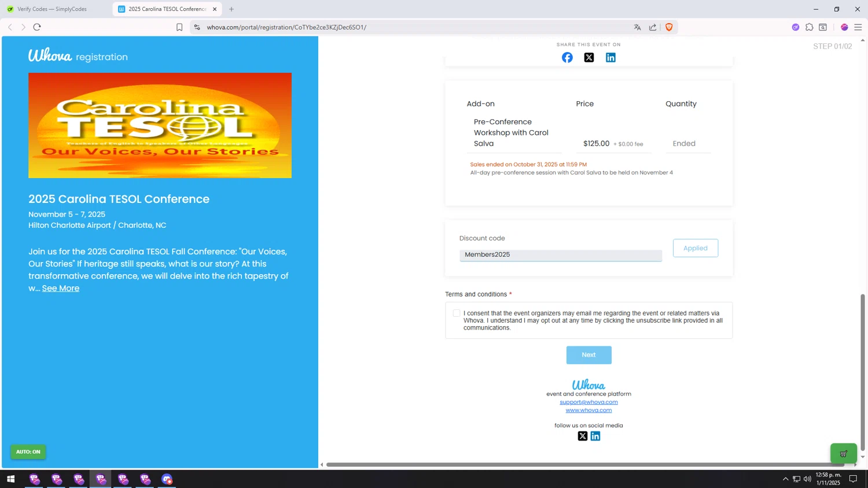
Task: Click the Next button
Action: coord(589,355)
